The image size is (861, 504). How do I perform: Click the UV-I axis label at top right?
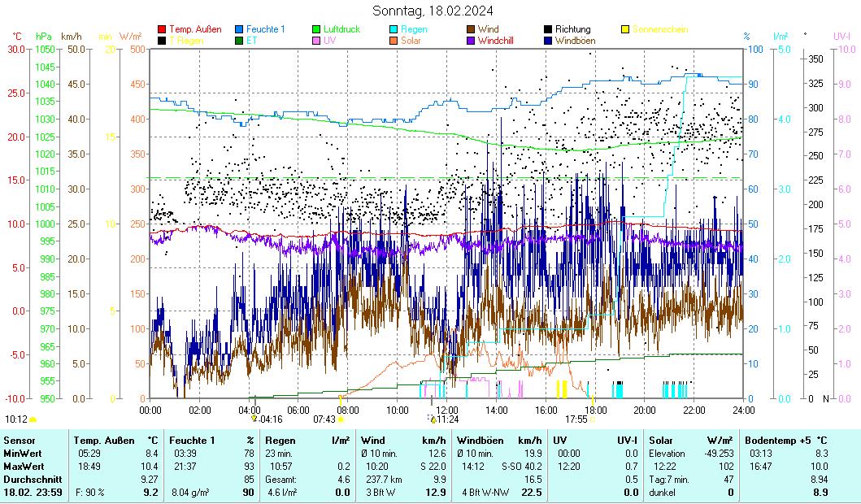tap(841, 37)
